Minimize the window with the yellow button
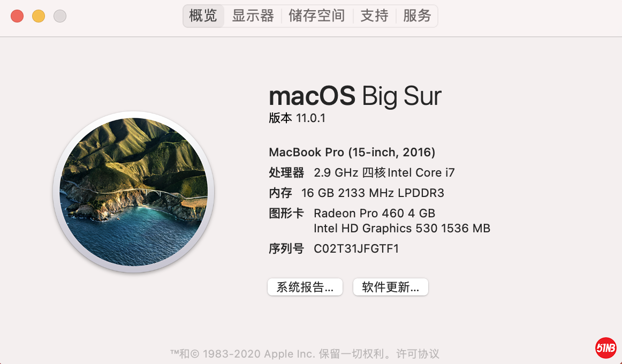622x364 pixels. click(x=39, y=16)
